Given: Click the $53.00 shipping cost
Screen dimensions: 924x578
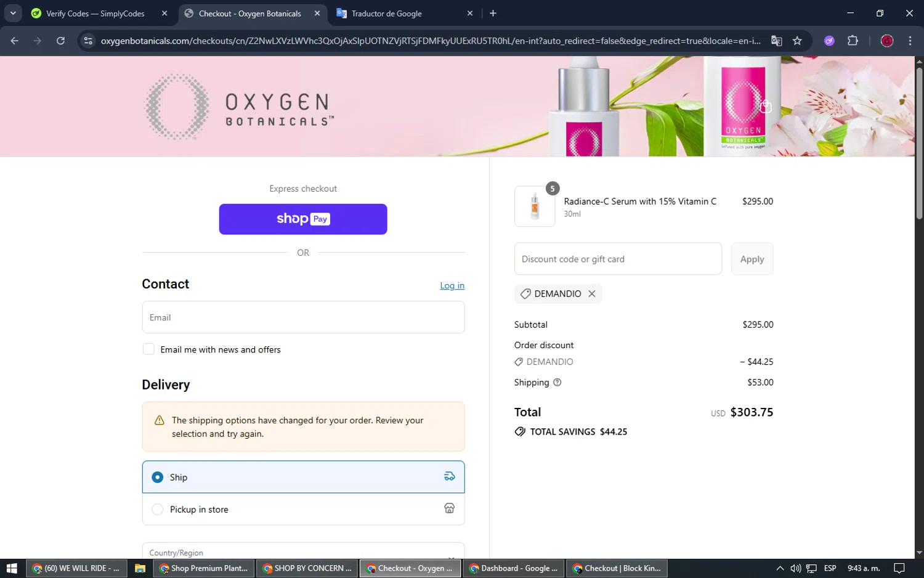Looking at the screenshot, I should [x=760, y=383].
